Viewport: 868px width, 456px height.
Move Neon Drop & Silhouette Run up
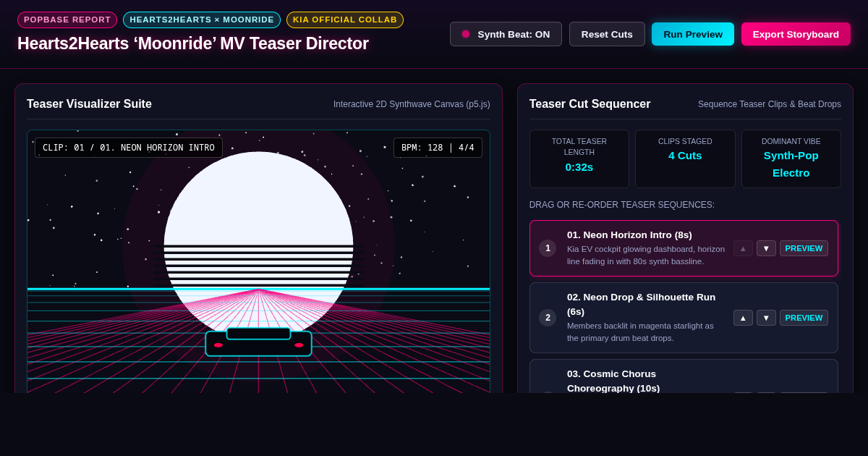[743, 318]
